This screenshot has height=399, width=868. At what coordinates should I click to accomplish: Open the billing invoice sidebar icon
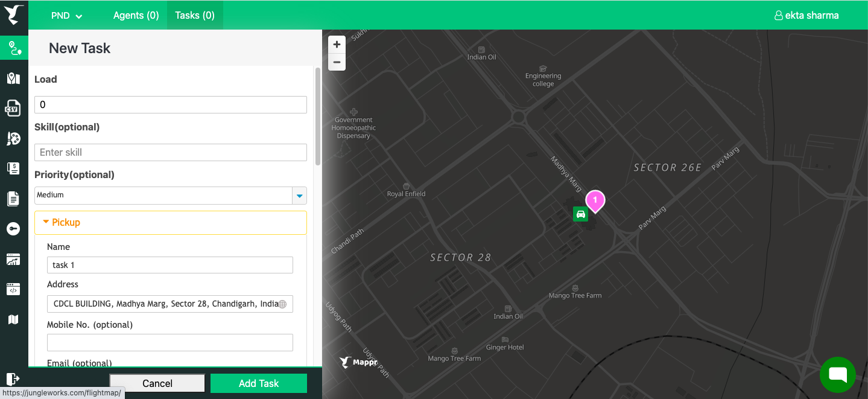pyautogui.click(x=13, y=168)
